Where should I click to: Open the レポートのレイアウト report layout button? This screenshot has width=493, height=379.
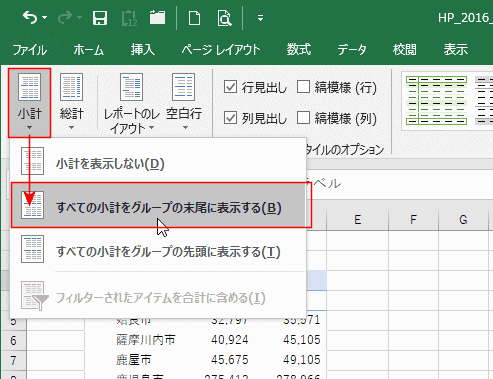132,103
